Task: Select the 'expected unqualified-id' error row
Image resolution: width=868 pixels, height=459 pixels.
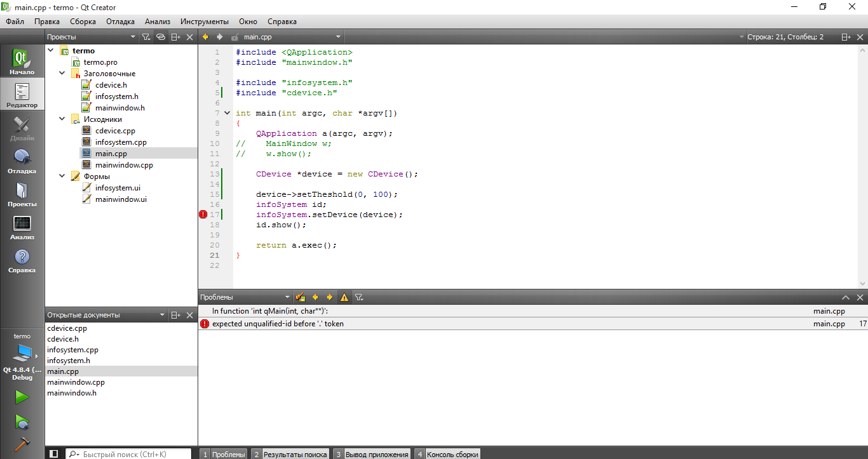Action: point(533,324)
